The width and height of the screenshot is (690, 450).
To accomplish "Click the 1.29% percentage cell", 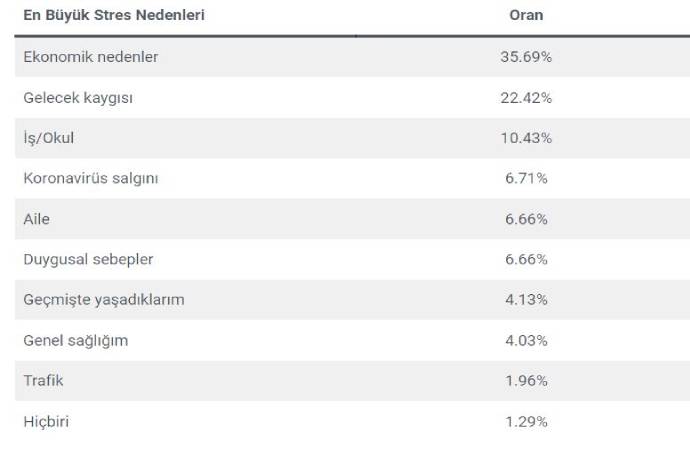I will 526,421.
